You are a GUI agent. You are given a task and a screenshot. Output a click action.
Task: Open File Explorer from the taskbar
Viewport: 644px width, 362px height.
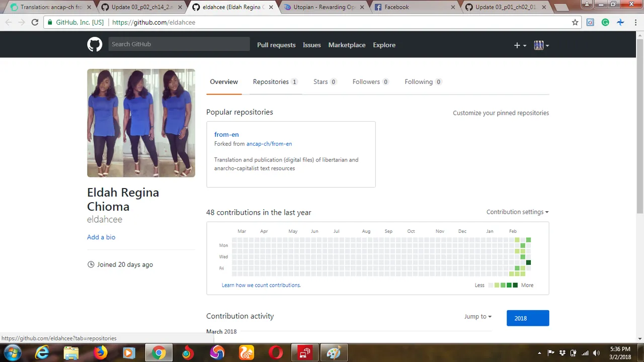(x=71, y=353)
